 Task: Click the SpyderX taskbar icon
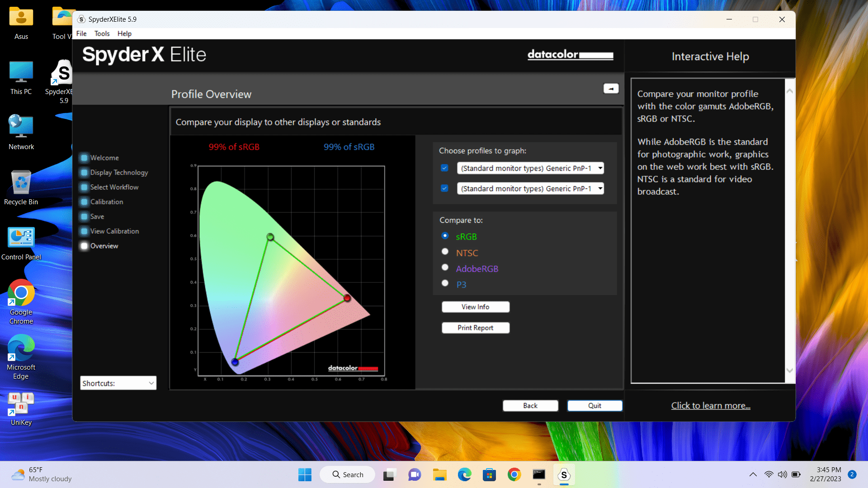pyautogui.click(x=564, y=474)
